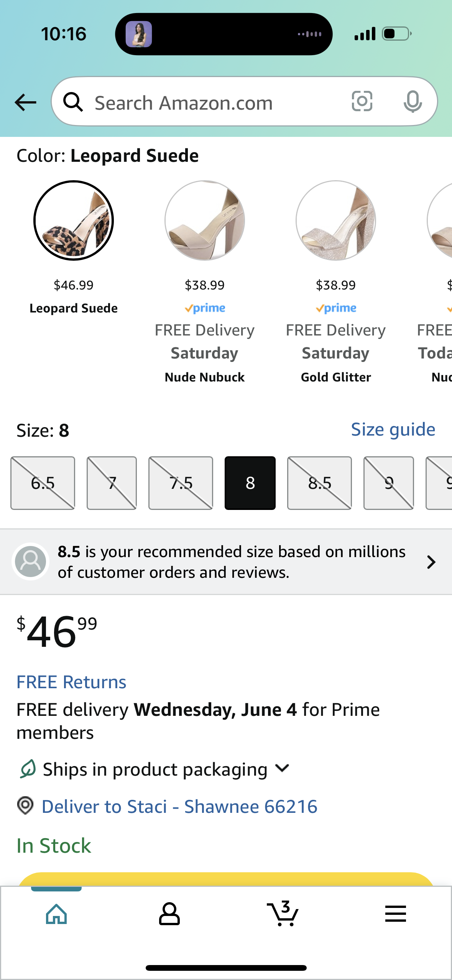The image size is (452, 980).
Task: Open the hamburger menu icon
Action: (x=395, y=914)
